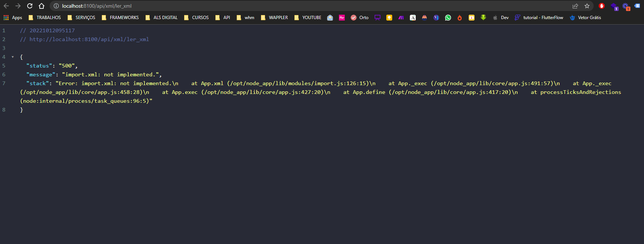Open the orange and blue arch bookmark
The image size is (644, 244).
(x=425, y=18)
